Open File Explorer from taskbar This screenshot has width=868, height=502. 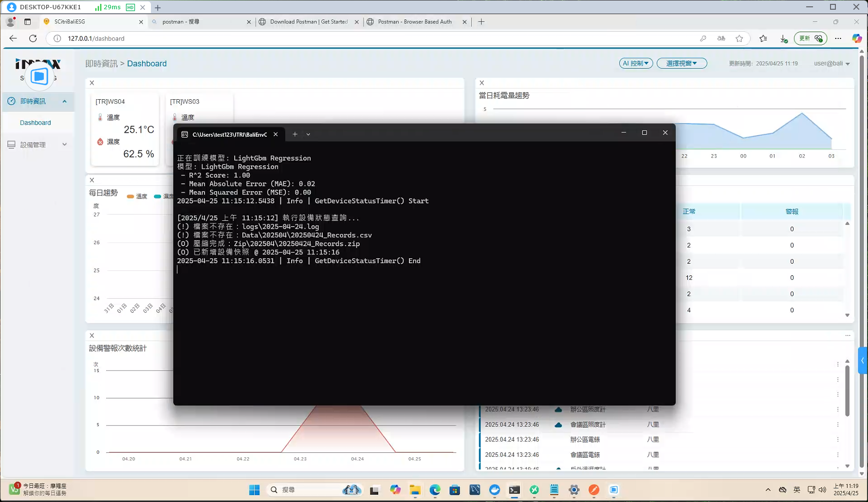415,490
